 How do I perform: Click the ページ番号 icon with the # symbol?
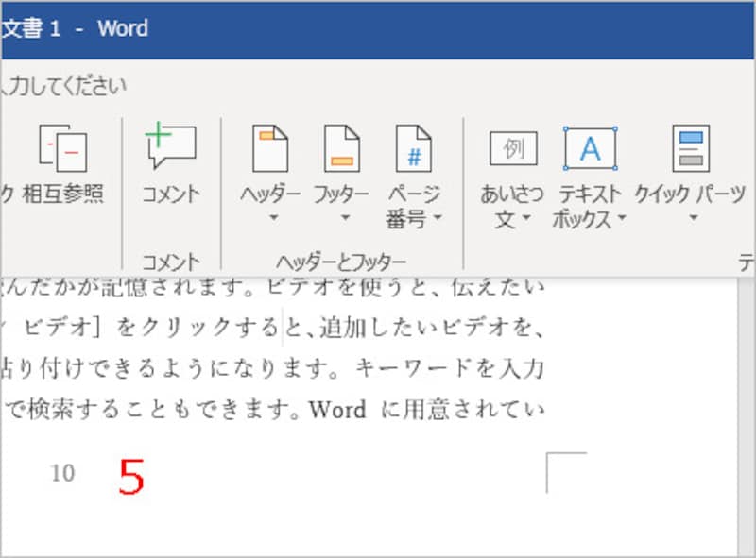click(x=413, y=148)
